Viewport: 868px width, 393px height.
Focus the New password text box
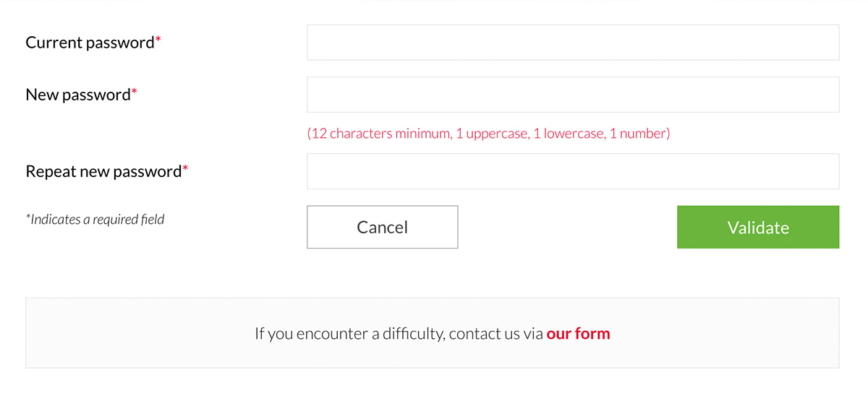[573, 95]
